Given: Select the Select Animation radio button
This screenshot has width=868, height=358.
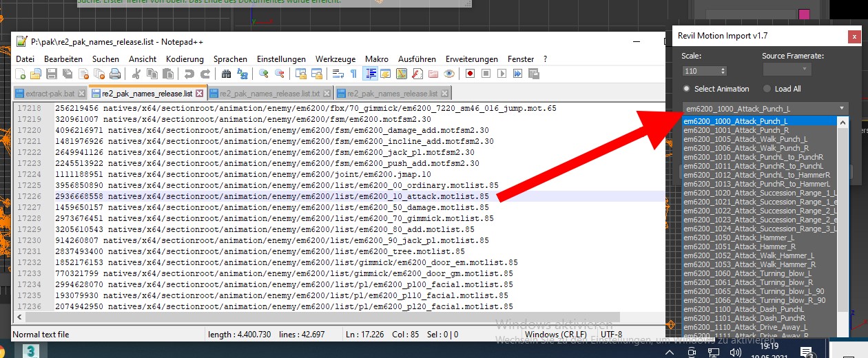Looking at the screenshot, I should point(686,89).
